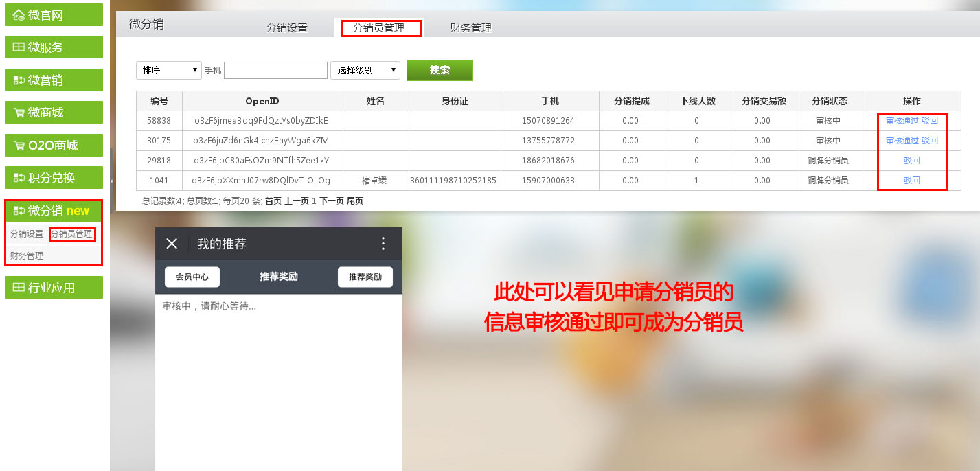
Task: Click 驳回 for record 1041
Action: click(x=912, y=181)
